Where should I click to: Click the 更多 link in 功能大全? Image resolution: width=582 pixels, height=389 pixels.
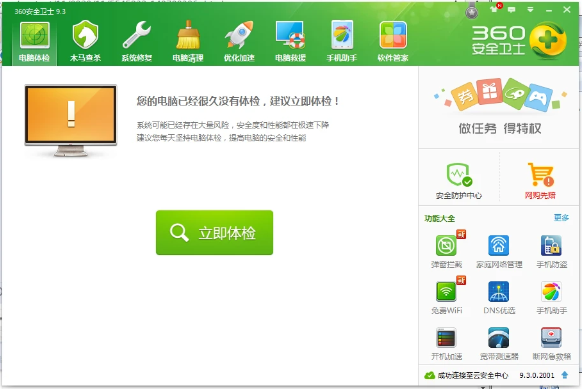pos(561,218)
